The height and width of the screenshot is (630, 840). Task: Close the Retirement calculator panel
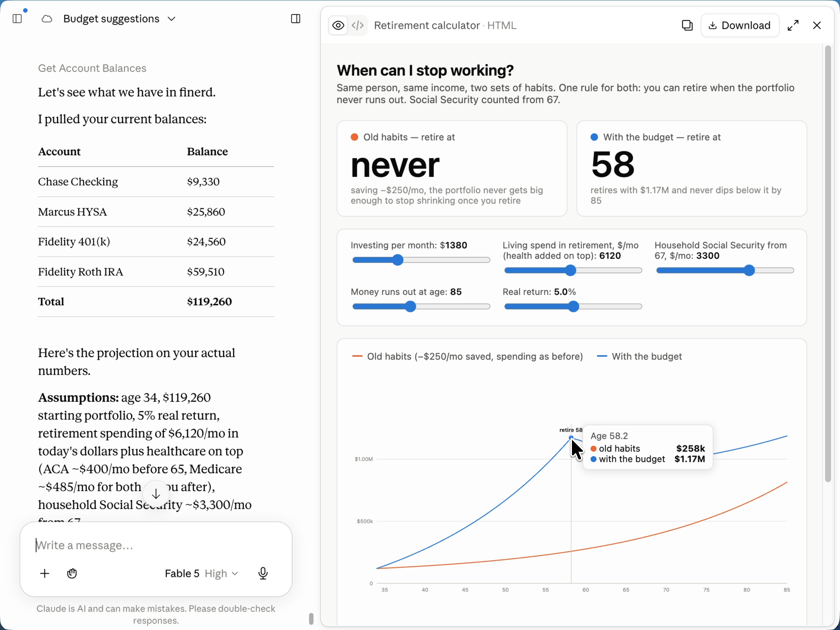(817, 25)
